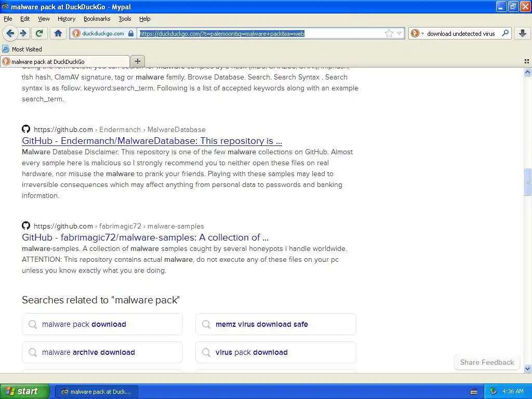Image resolution: width=532 pixels, height=399 pixels.
Task: Open the URL history dropdown arrow
Action: click(x=400, y=33)
